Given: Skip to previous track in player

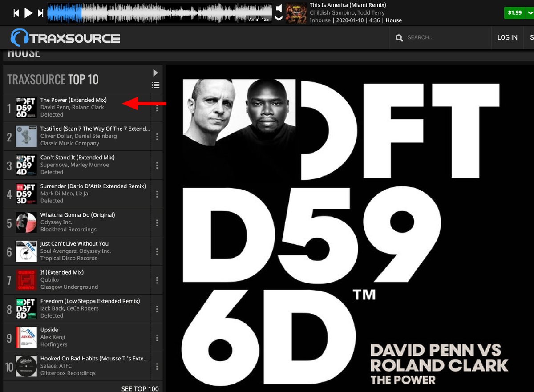Looking at the screenshot, I should tap(16, 13).
